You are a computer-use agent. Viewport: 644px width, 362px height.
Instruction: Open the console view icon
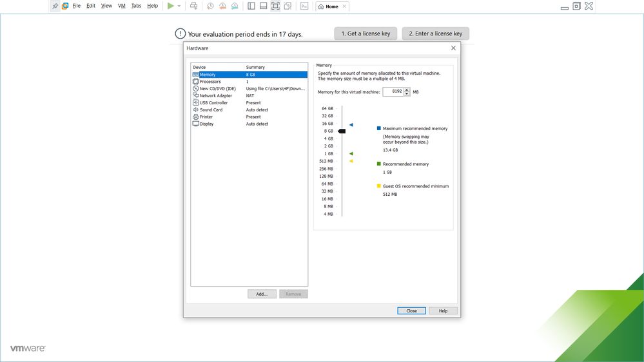click(304, 6)
